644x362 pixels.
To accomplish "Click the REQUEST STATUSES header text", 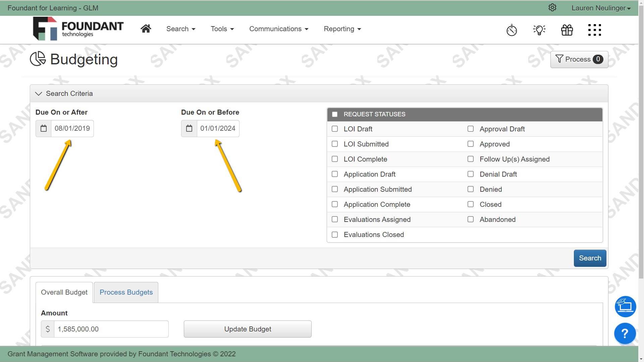I will click(x=374, y=114).
